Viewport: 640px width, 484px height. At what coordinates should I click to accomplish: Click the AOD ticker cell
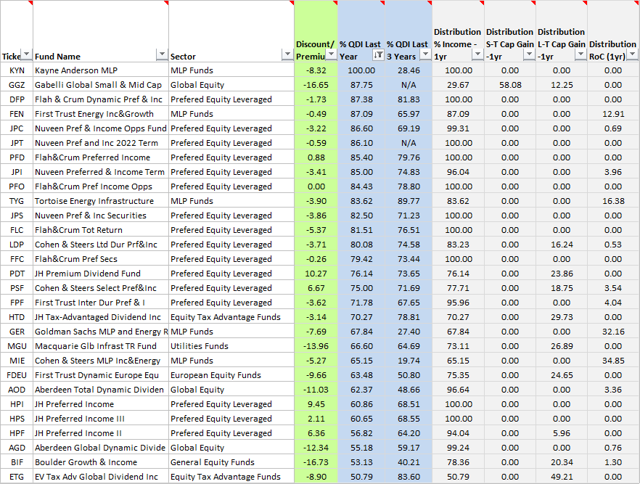point(17,390)
